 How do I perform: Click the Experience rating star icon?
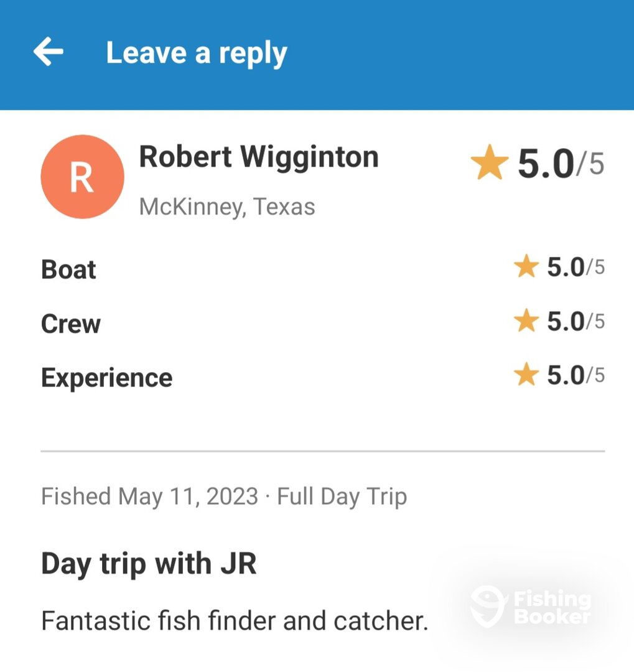pyautogui.click(x=526, y=375)
